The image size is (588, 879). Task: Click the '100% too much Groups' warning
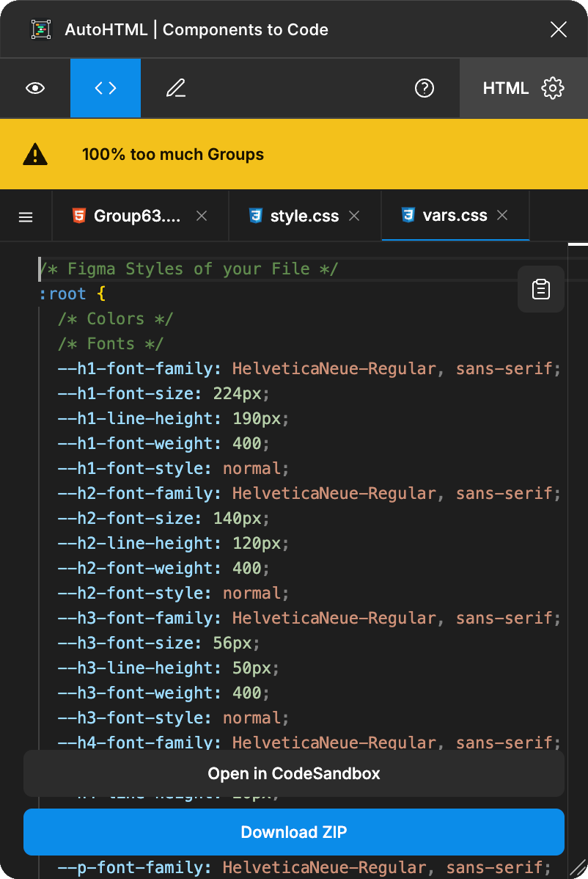173,154
